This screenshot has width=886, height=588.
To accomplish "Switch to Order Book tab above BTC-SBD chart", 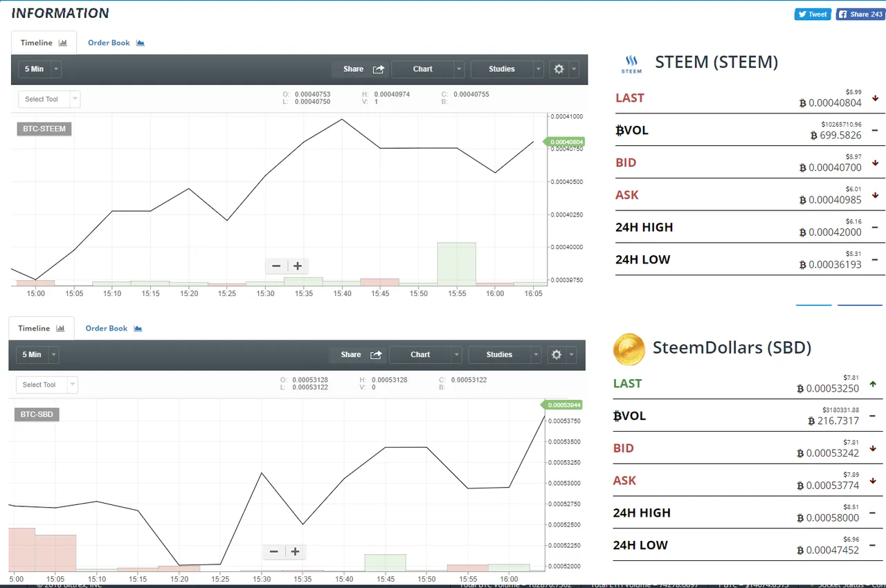I will click(114, 329).
